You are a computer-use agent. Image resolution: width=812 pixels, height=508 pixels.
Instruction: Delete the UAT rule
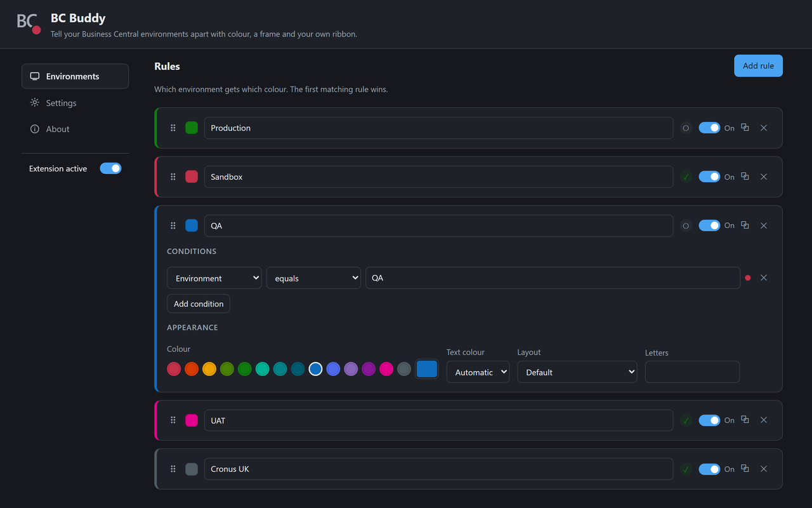(764, 420)
